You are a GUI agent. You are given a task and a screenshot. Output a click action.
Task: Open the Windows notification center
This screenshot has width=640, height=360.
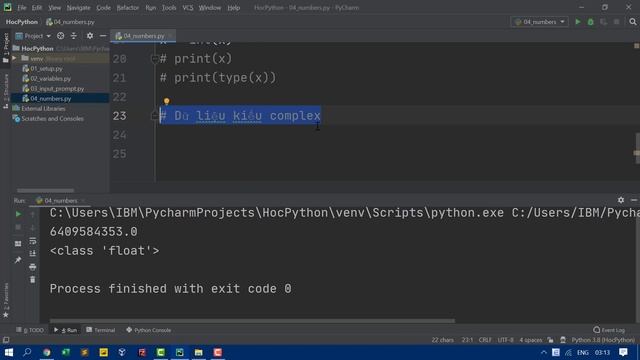tap(623, 352)
